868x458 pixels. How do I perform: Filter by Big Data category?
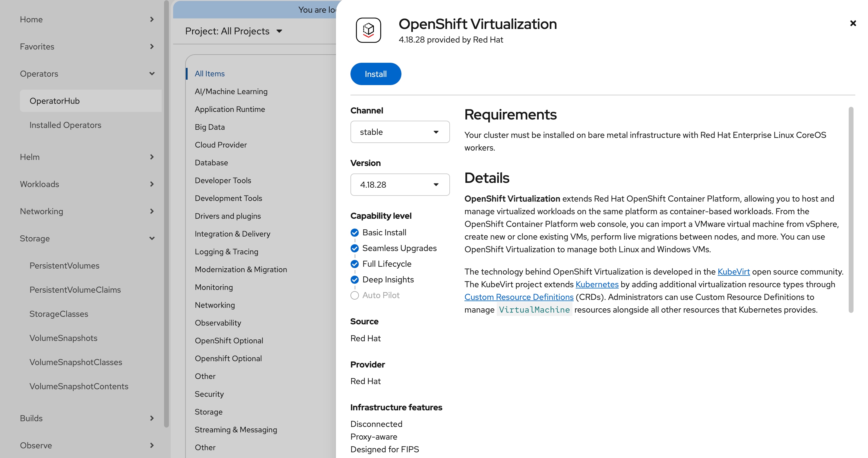coord(210,127)
